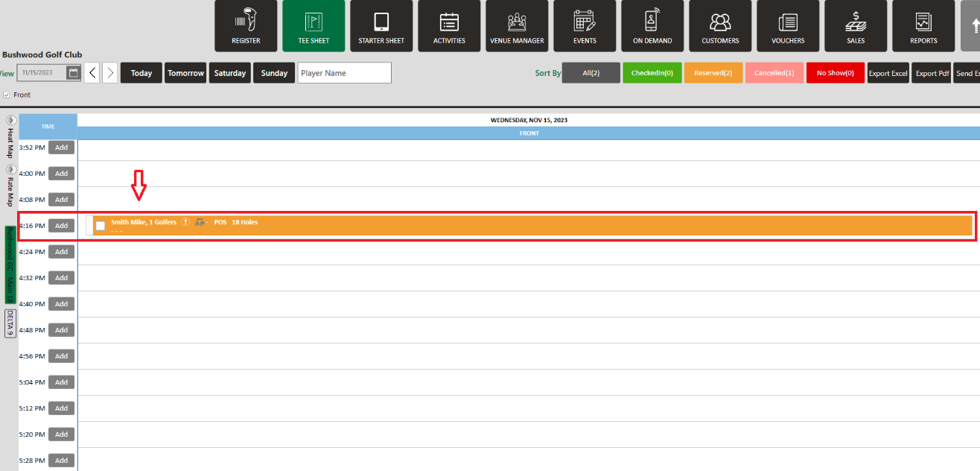Add a booking at 4:48 PM
This screenshot has height=471, width=980.
tap(61, 330)
